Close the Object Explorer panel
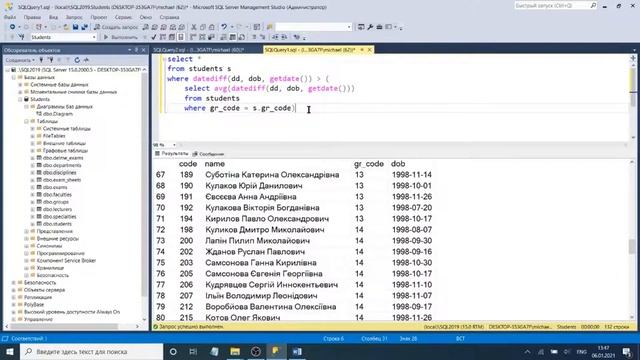 (x=143, y=50)
